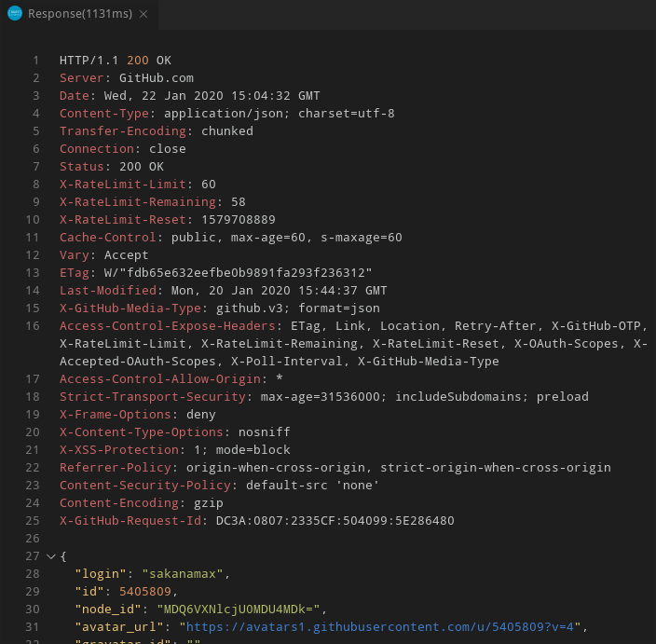Click the 'X-RateLimit-Limit' header on line 8

[123, 185]
